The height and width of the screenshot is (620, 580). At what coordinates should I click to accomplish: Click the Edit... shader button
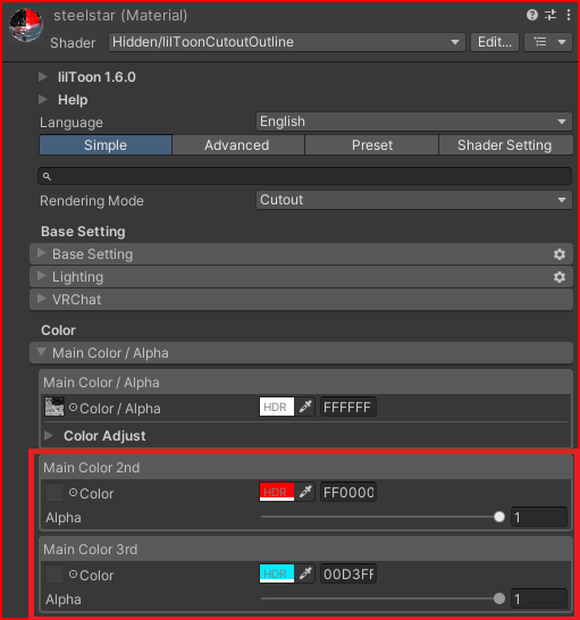point(495,42)
